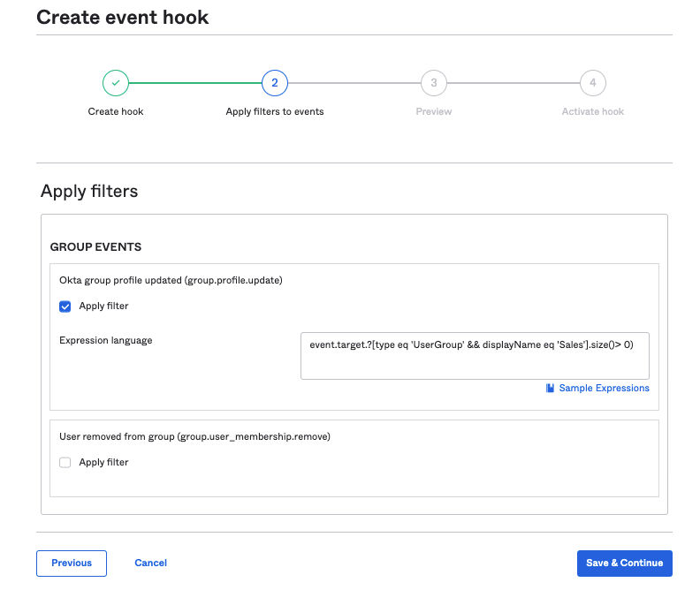The image size is (700, 590).
Task: Click the "User removed from group" event title
Action: 194,436
